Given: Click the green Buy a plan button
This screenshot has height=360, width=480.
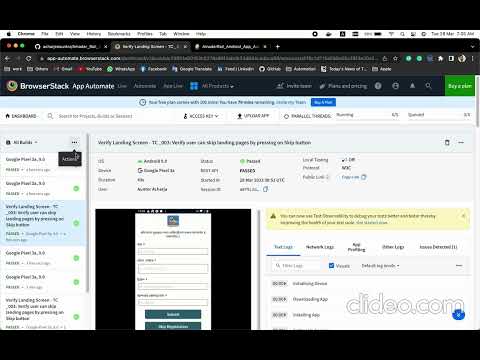Looking at the screenshot, I should point(460,86).
